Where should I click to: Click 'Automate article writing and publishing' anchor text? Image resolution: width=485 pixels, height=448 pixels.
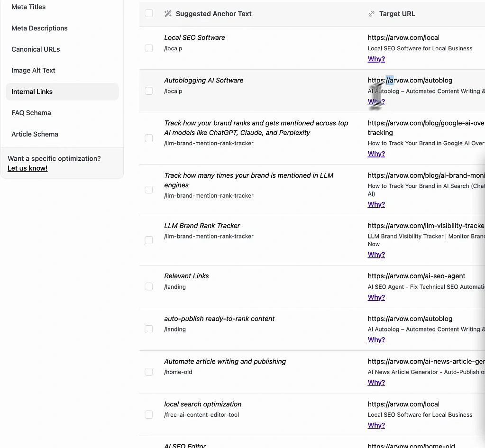point(225,361)
